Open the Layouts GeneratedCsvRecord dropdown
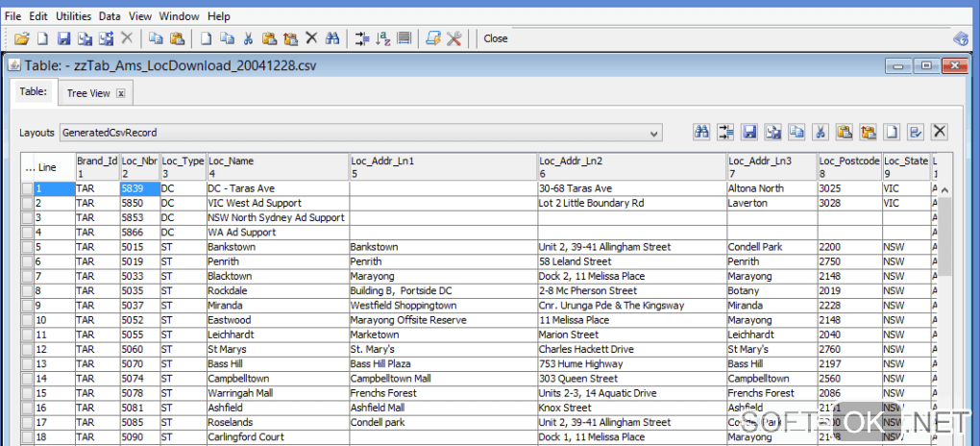The image size is (980, 446). click(x=361, y=133)
